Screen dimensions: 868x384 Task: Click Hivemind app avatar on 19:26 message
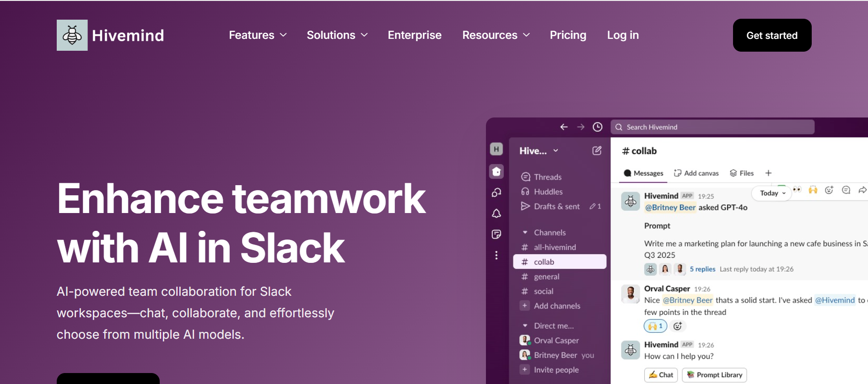coord(631,350)
